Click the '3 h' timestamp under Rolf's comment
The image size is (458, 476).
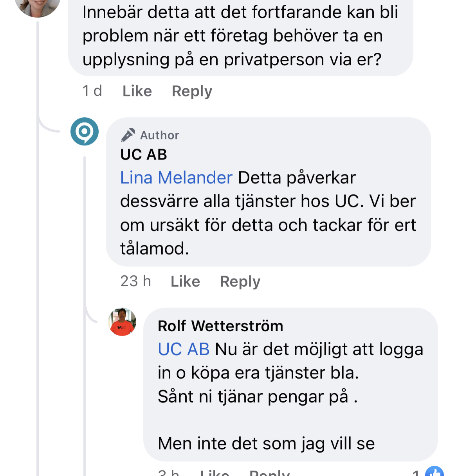point(168,473)
